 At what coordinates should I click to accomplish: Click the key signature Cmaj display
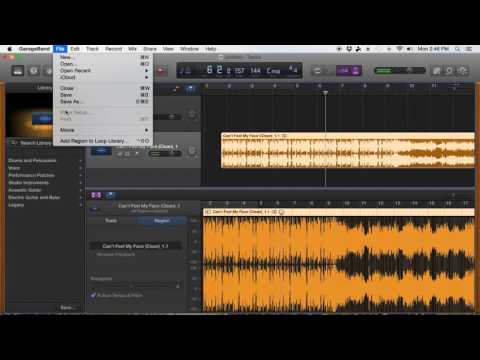click(x=273, y=71)
